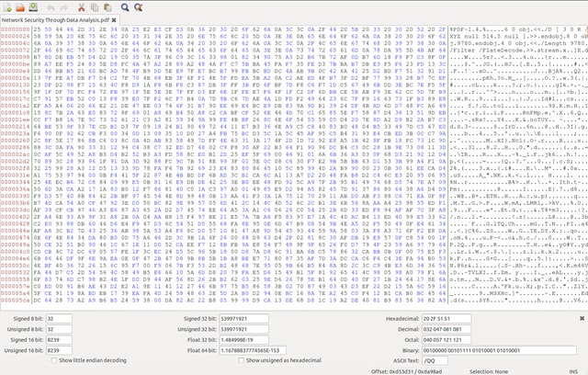The width and height of the screenshot is (588, 375).
Task: Close the data conversion panel
Action: (582, 318)
